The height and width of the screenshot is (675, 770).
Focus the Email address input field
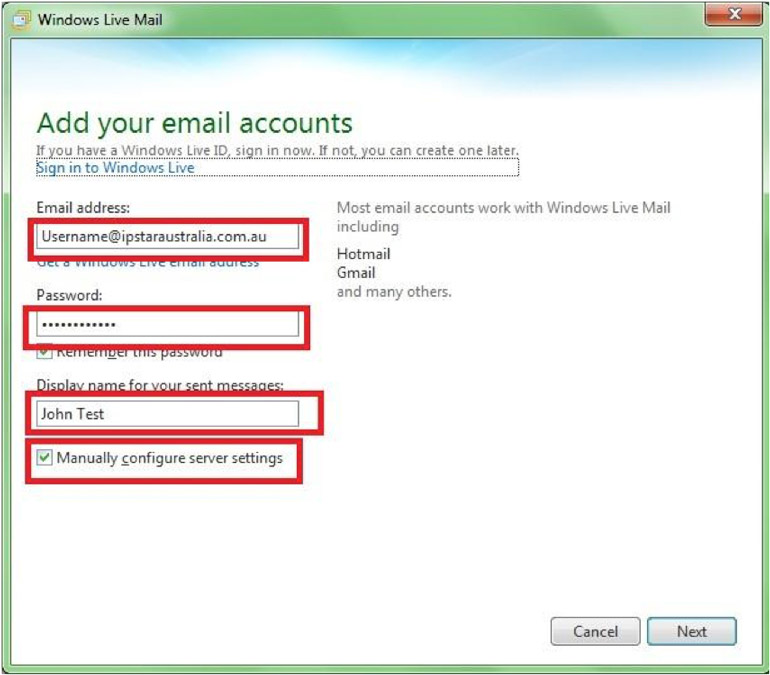tap(167, 237)
